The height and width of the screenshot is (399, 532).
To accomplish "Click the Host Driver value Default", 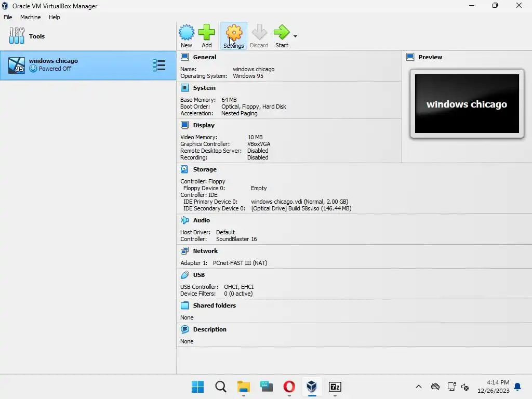I will tap(225, 232).
